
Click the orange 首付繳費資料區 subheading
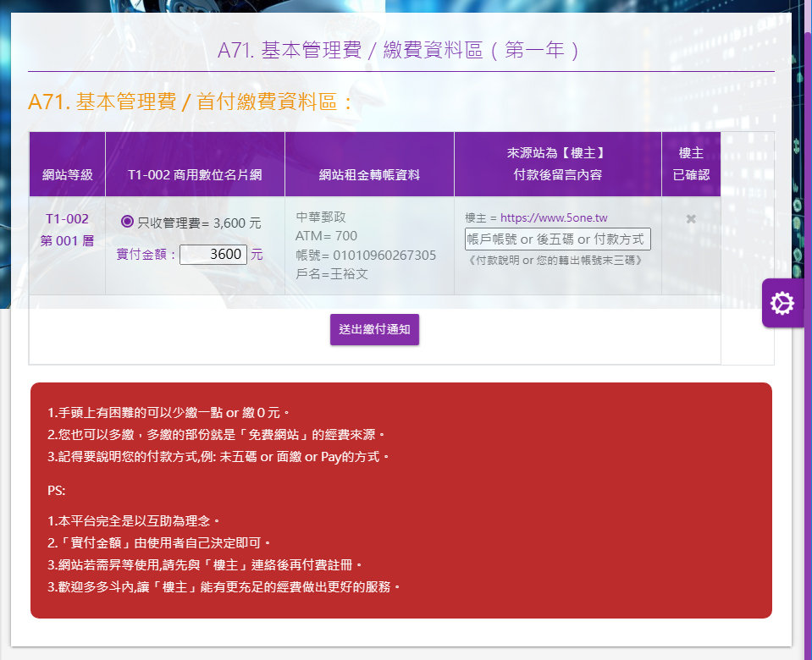click(191, 102)
